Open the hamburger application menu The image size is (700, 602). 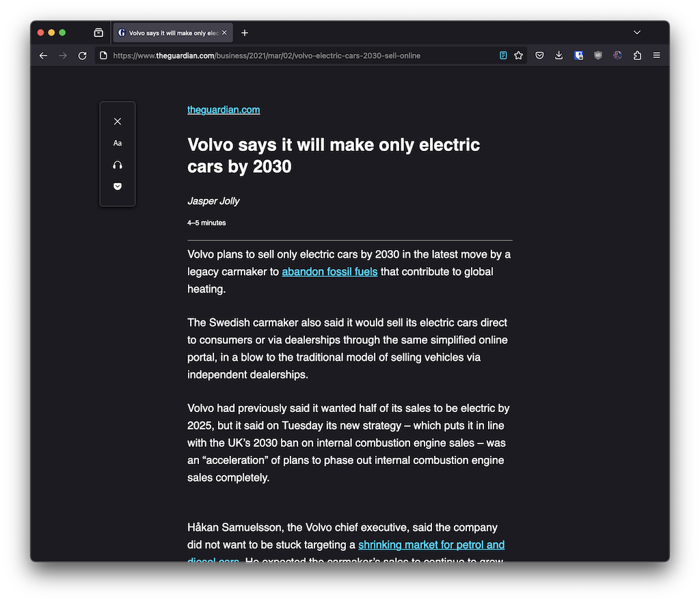[657, 55]
